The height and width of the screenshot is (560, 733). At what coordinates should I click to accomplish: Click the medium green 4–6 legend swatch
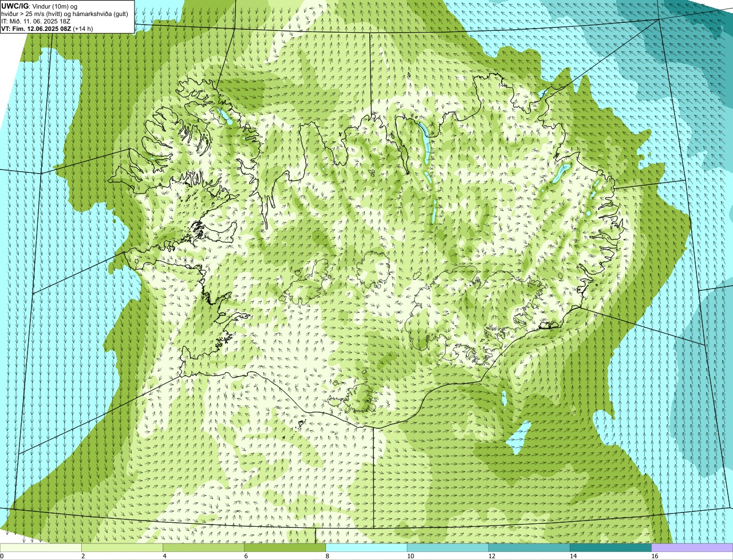click(204, 547)
